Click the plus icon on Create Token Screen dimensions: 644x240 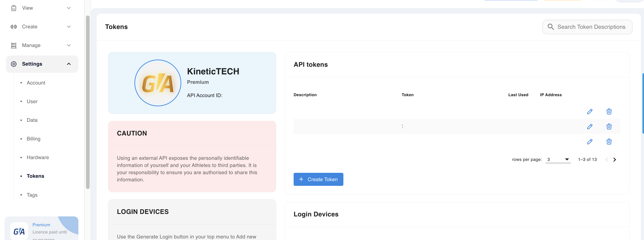click(301, 179)
